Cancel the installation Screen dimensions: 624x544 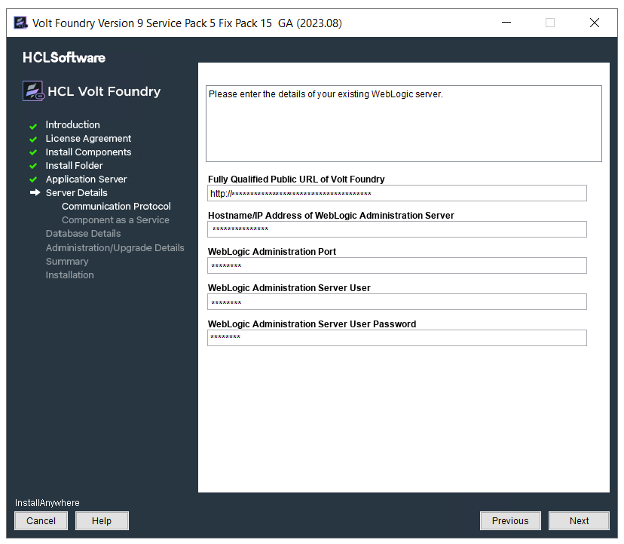click(41, 521)
